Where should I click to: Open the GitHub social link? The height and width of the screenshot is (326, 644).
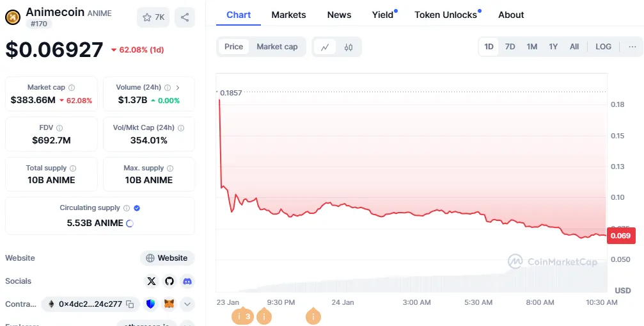[x=169, y=281]
